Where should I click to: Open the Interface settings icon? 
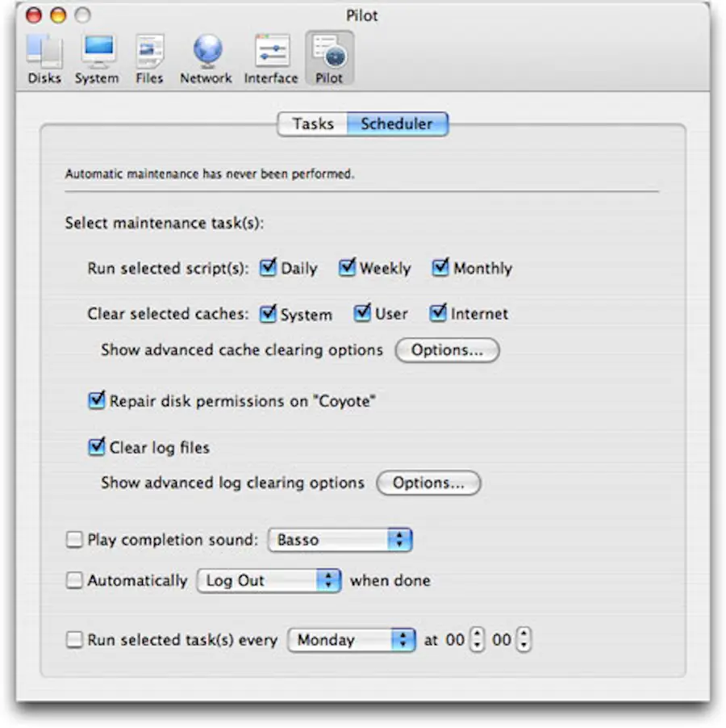(x=270, y=52)
